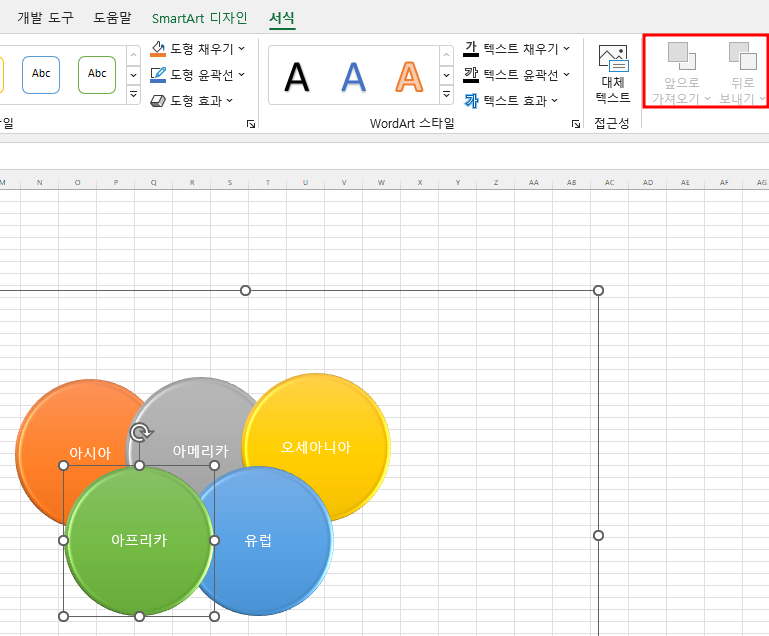This screenshot has width=769, height=636.
Task: Click the 텍스트 윤곽선 icon
Action: (471, 75)
